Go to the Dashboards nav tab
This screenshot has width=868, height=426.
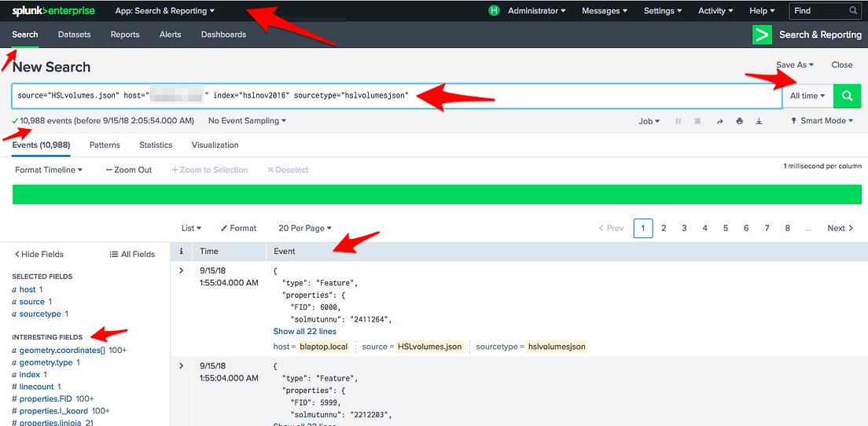coord(223,35)
